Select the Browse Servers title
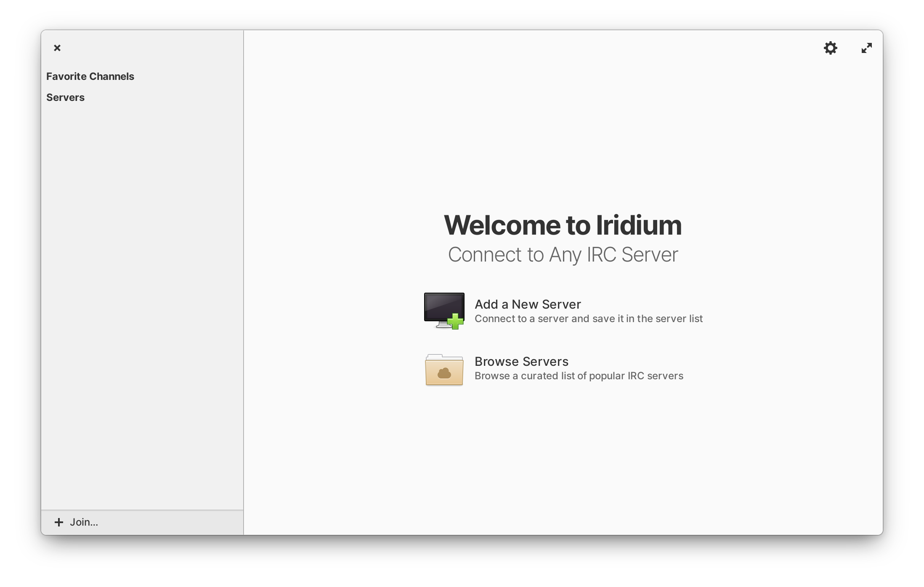924x587 pixels. 521,361
